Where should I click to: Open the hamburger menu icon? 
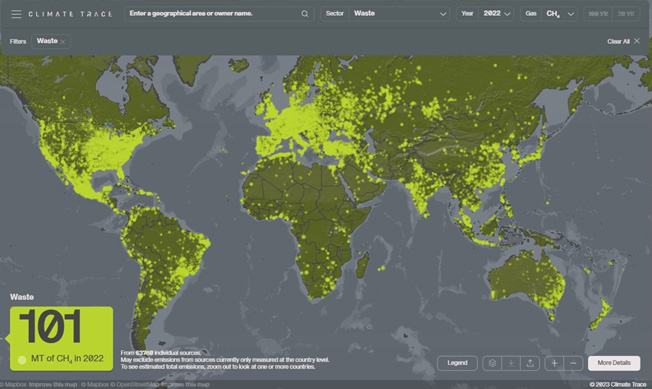16,14
